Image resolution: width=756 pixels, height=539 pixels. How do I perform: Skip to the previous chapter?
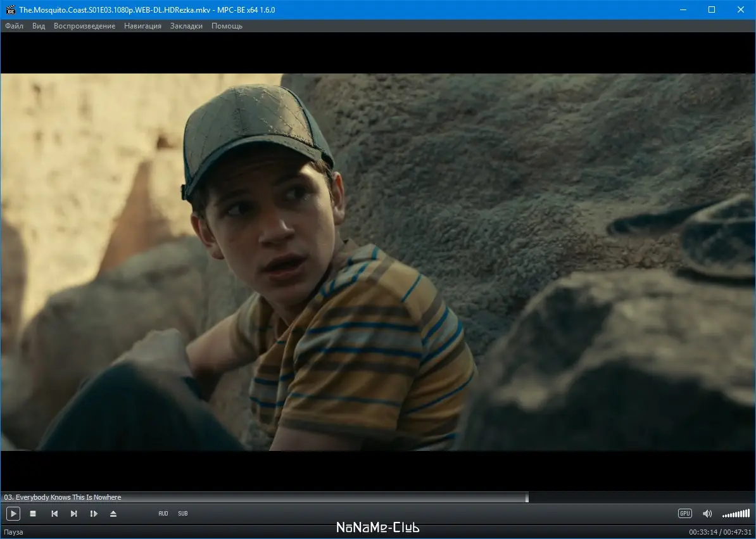coord(54,514)
